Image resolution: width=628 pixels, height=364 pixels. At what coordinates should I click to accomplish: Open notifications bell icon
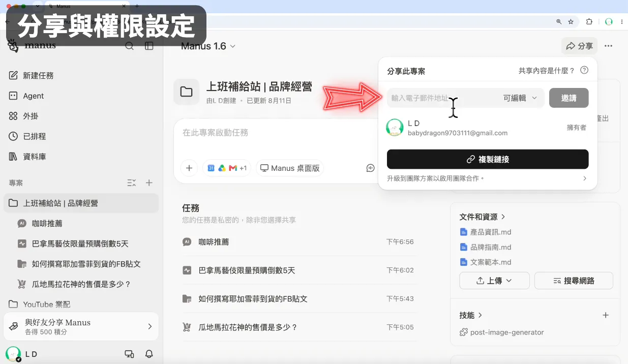pyautogui.click(x=149, y=354)
